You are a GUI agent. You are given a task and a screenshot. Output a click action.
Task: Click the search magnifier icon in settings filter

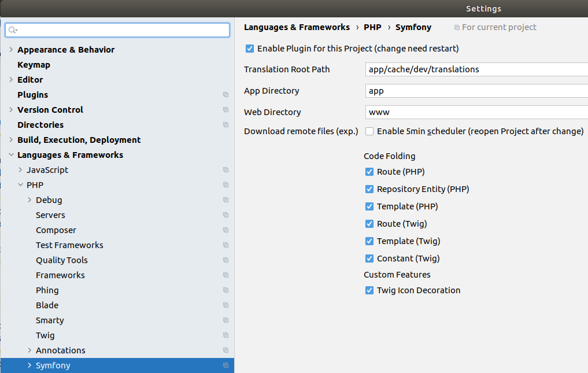tap(13, 30)
